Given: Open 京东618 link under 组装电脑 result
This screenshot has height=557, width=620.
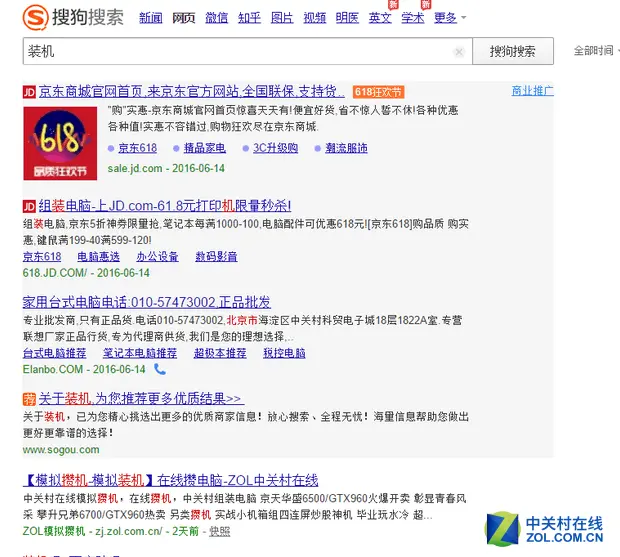Looking at the screenshot, I should coord(42,257).
